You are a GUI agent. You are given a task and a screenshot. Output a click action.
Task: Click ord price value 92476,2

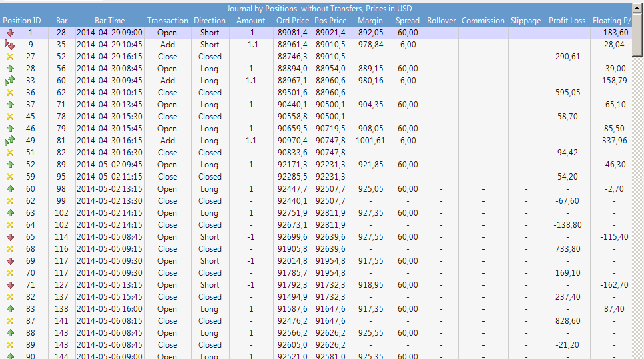pyautogui.click(x=292, y=321)
